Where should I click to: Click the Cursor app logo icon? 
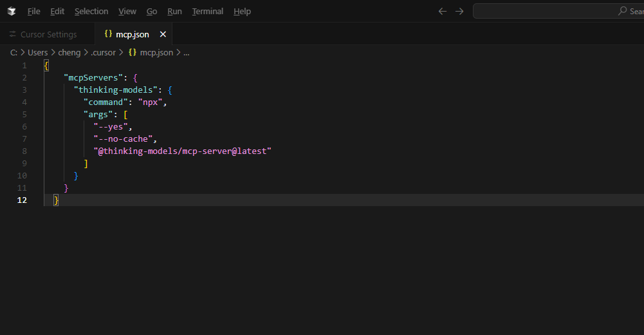point(12,12)
